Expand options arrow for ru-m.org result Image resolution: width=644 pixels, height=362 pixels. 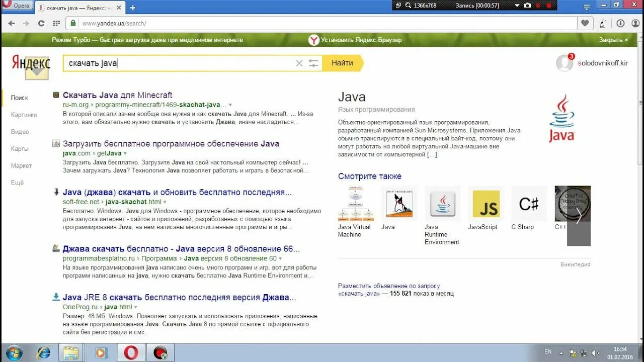click(230, 105)
